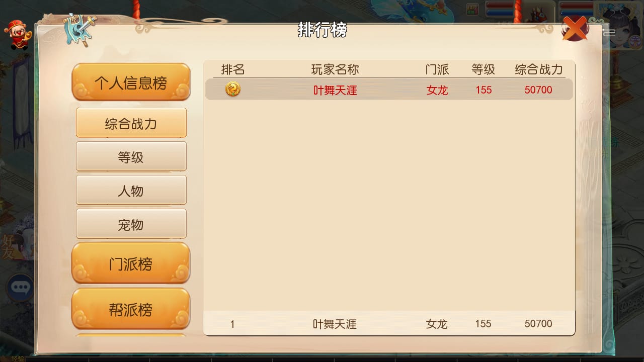Screen dimensions: 644x362
Task: Close the 排行榜 leaderboard with the X
Action: (x=575, y=28)
